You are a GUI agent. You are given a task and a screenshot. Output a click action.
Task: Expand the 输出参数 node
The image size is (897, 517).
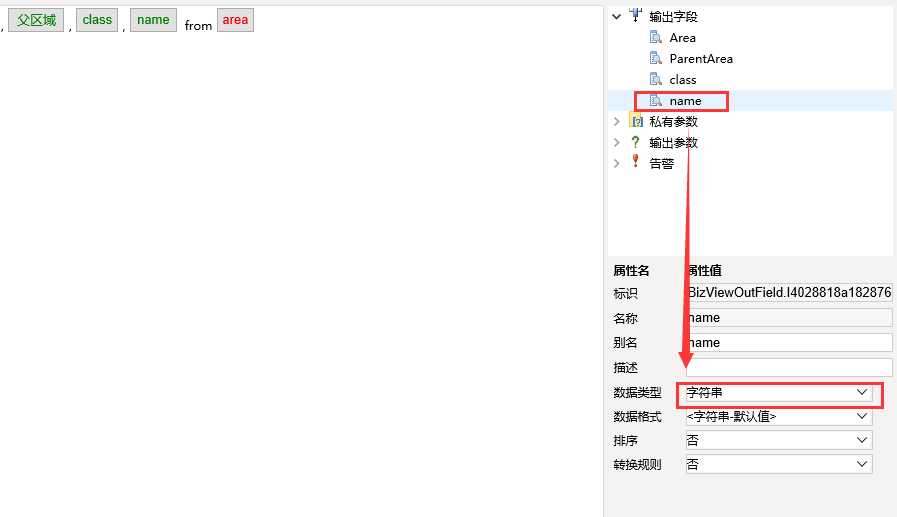pyautogui.click(x=617, y=142)
